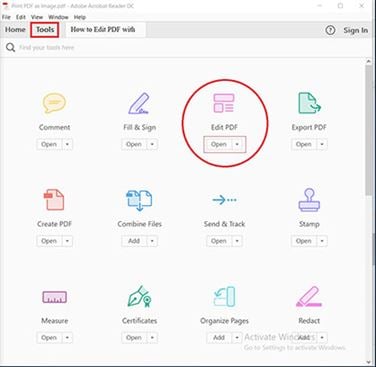
Task: Select the Organize Pages tool icon
Action: click(224, 296)
